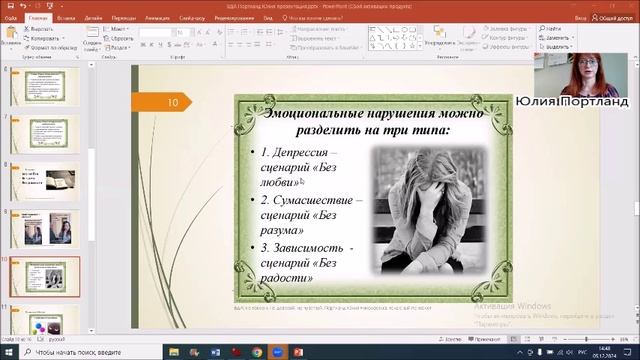Open Notes (Заметки) pane from status bar
The height and width of the screenshot is (360, 640).
coord(450,339)
